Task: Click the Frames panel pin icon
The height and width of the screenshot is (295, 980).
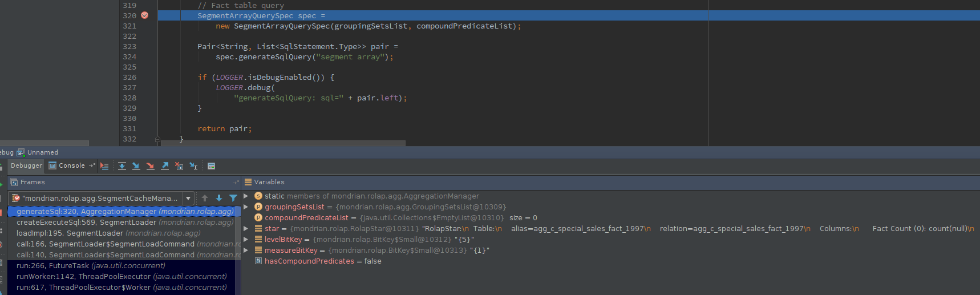Action: coord(236,182)
